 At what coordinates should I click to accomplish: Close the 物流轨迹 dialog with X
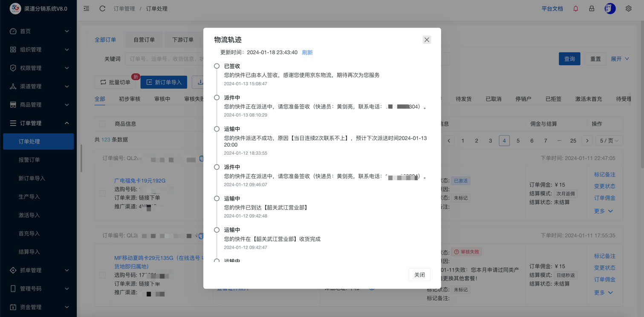click(427, 40)
